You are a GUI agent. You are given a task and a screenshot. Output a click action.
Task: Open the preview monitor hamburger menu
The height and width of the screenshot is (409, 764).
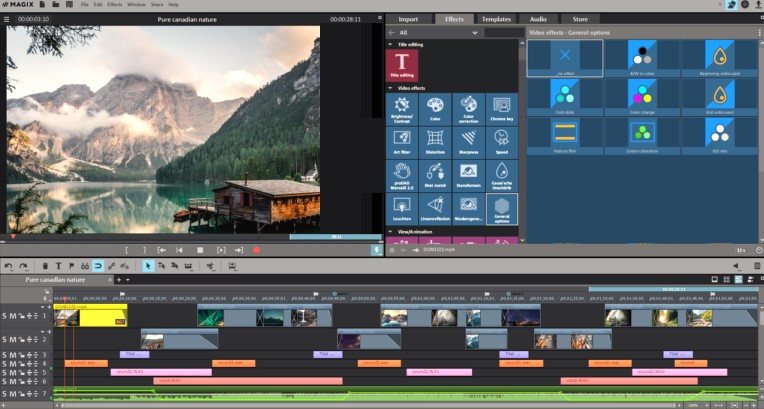click(x=6, y=19)
